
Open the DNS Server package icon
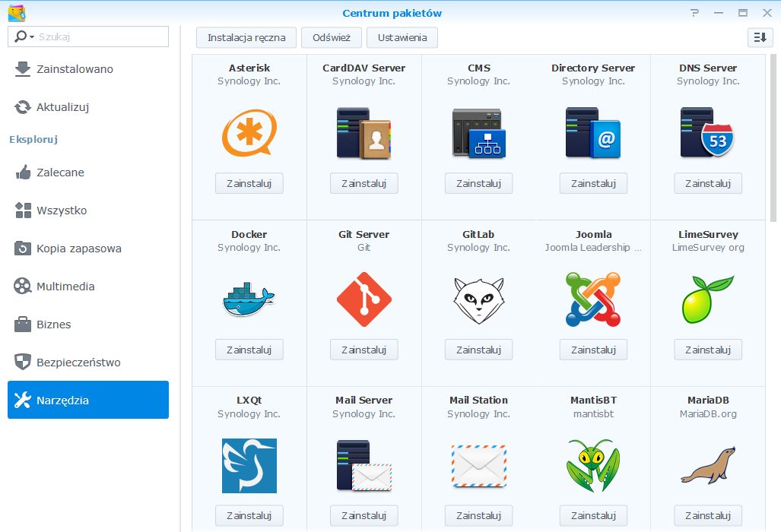tap(708, 133)
